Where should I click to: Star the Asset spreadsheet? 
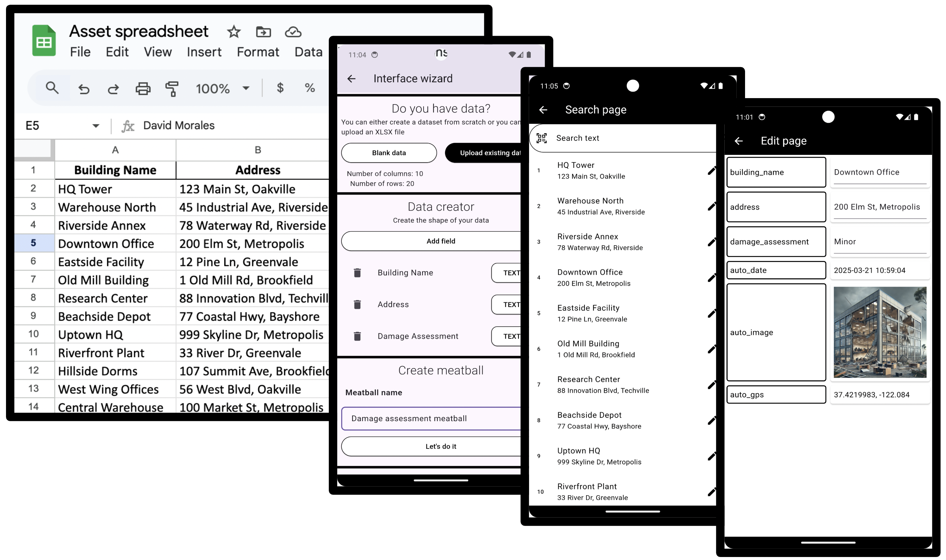click(234, 32)
